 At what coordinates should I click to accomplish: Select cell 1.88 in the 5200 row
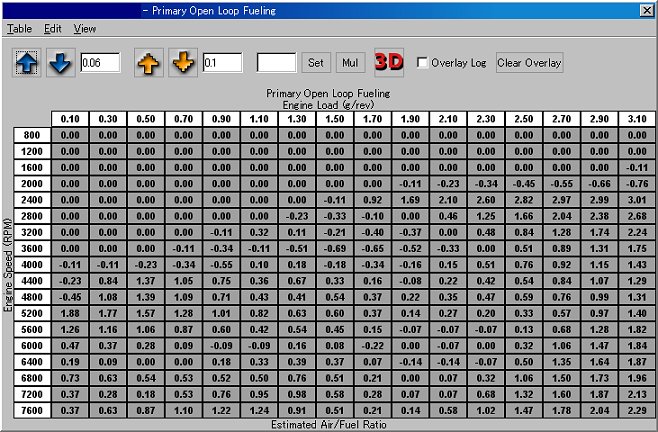70,313
